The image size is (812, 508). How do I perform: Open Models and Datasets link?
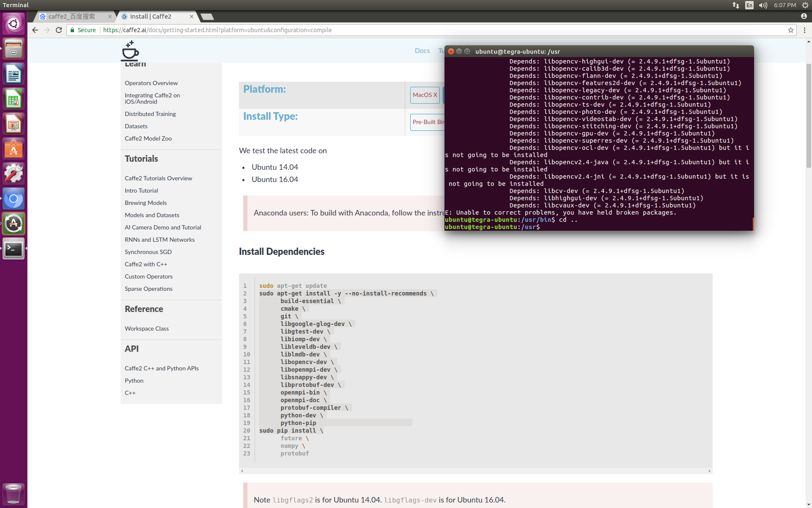point(152,215)
